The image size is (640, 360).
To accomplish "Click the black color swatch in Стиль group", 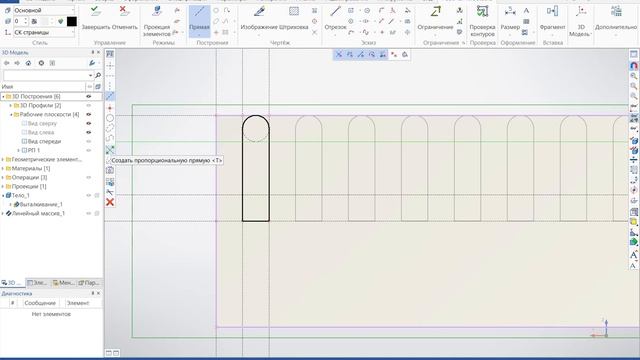I will (71, 21).
